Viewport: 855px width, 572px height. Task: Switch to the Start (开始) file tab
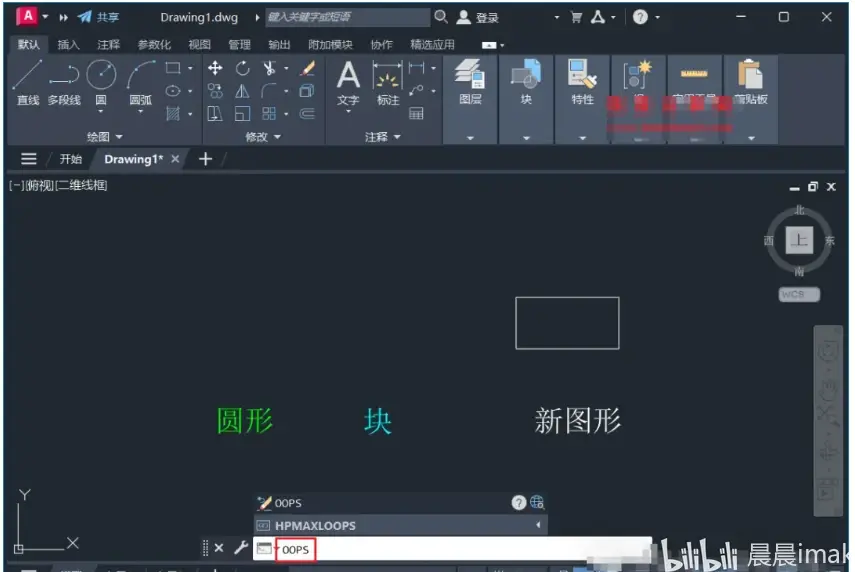(70, 159)
